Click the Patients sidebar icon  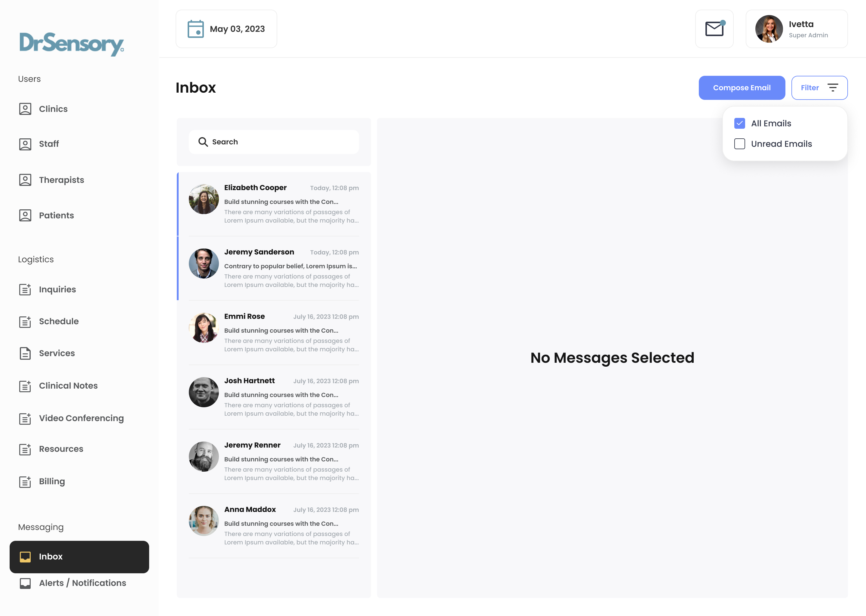pyautogui.click(x=25, y=215)
